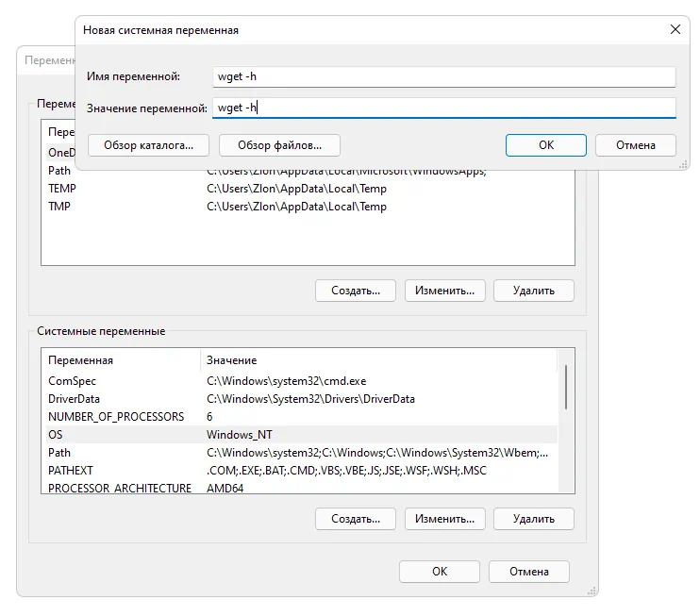
Task: Open Обзор каталога browse dialog
Action: pos(148,145)
